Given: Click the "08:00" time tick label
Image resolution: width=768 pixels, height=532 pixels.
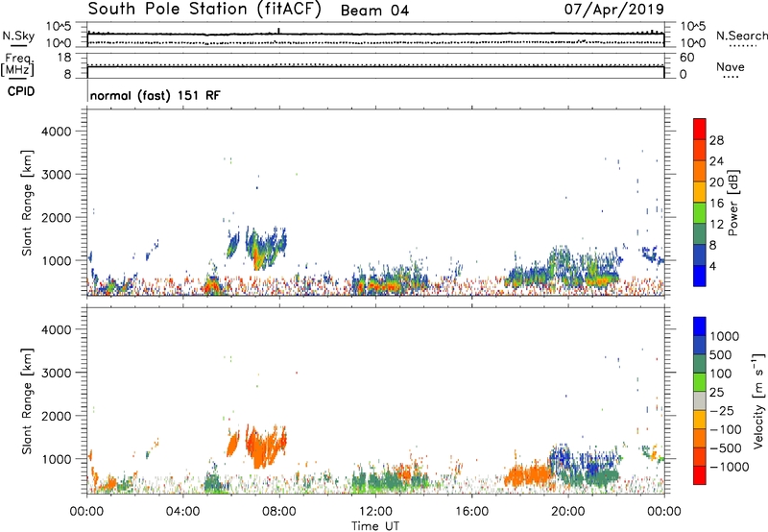Looking at the screenshot, I should 279,512.
